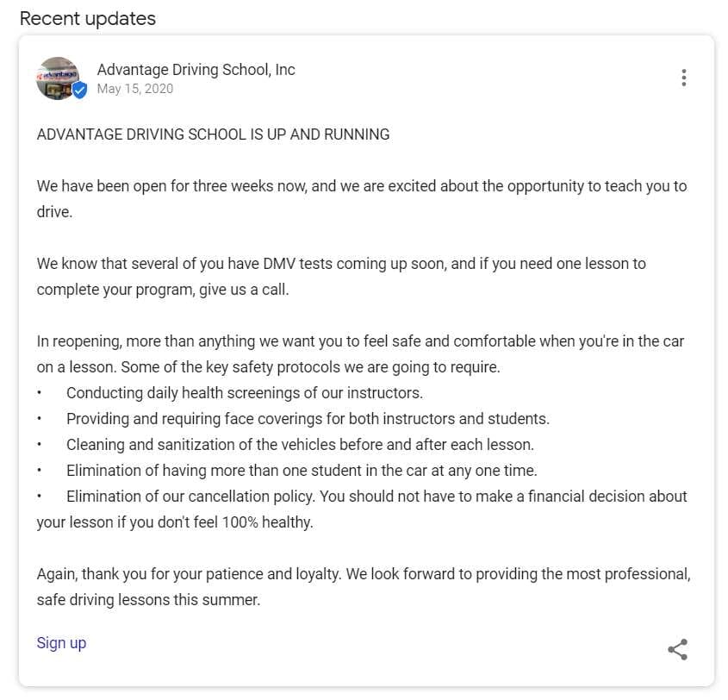The height and width of the screenshot is (700, 728).
Task: Click the Share icon on the post
Action: pyautogui.click(x=678, y=650)
